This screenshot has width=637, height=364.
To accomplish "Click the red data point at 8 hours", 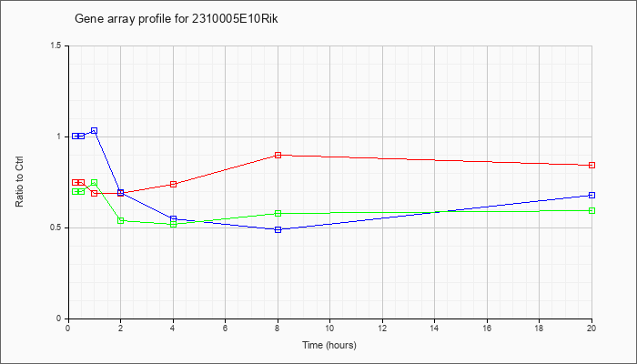I will pyautogui.click(x=278, y=156).
